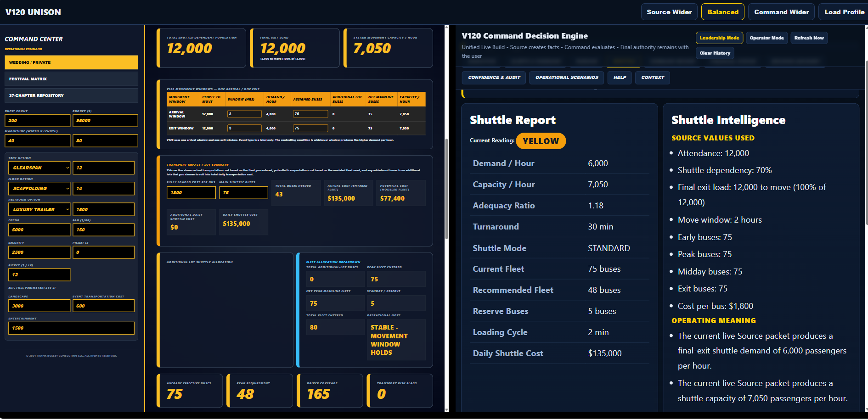The width and height of the screenshot is (868, 420).
Task: Expand the Restroom Option dropdown showing Luxury Trailer
Action: pyautogui.click(x=39, y=209)
